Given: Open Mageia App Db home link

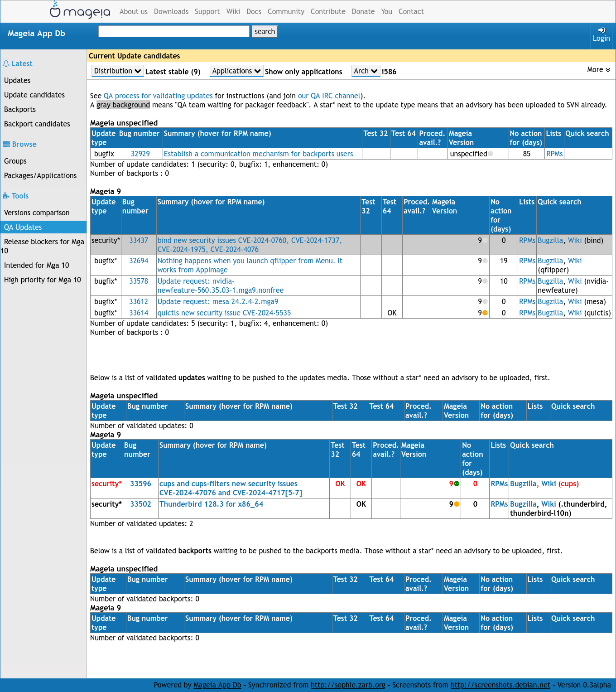Looking at the screenshot, I should (x=36, y=34).
